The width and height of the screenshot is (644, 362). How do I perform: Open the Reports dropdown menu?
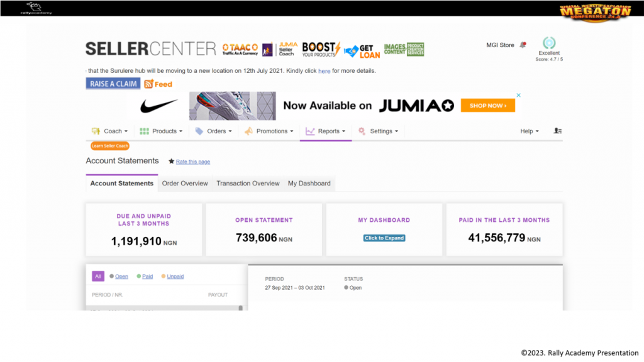(x=326, y=131)
